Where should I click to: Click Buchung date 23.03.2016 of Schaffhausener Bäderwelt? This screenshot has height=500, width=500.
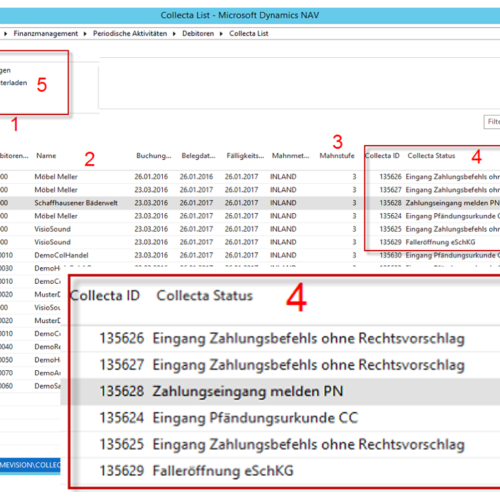pos(151,203)
